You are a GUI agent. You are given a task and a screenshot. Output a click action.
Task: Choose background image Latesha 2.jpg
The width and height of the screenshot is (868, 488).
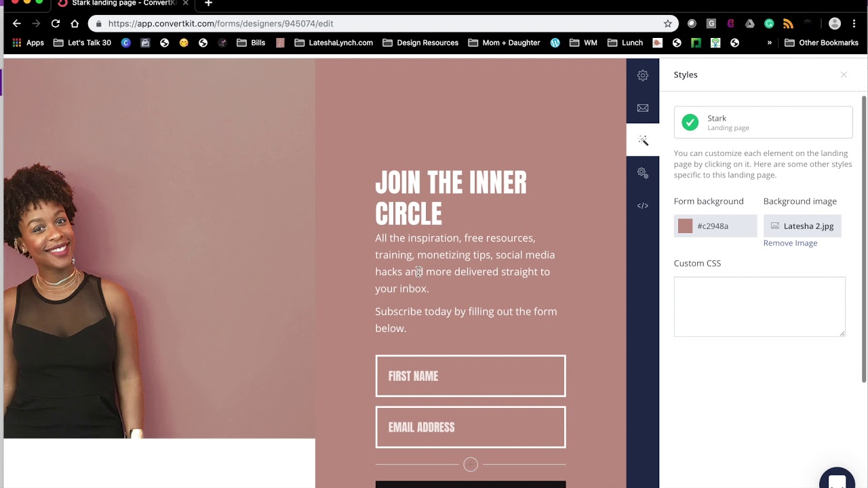[x=802, y=226]
